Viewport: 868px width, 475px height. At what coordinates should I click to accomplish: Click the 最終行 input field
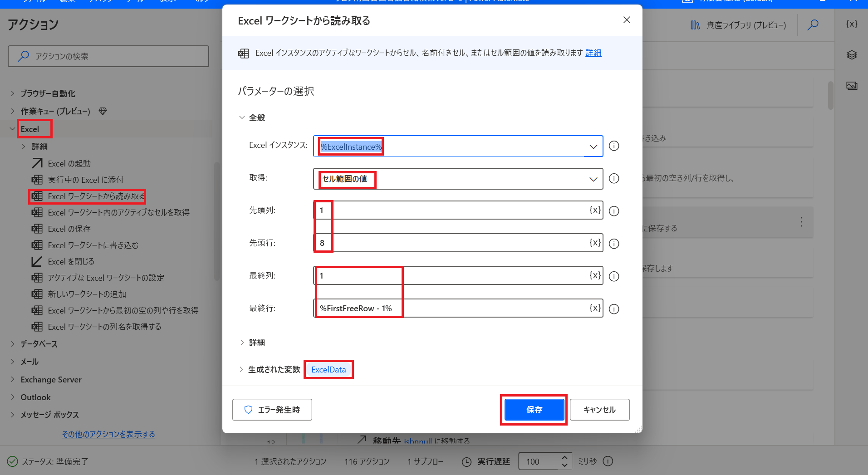[x=458, y=308]
